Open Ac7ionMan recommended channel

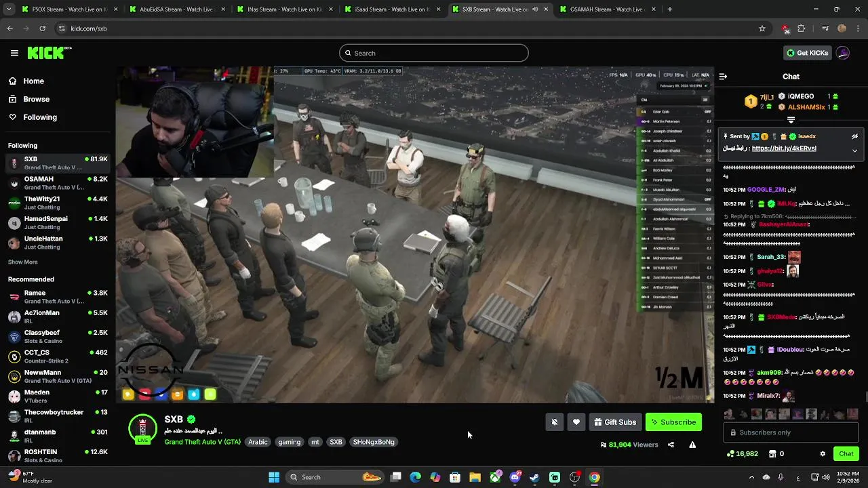[58, 317]
